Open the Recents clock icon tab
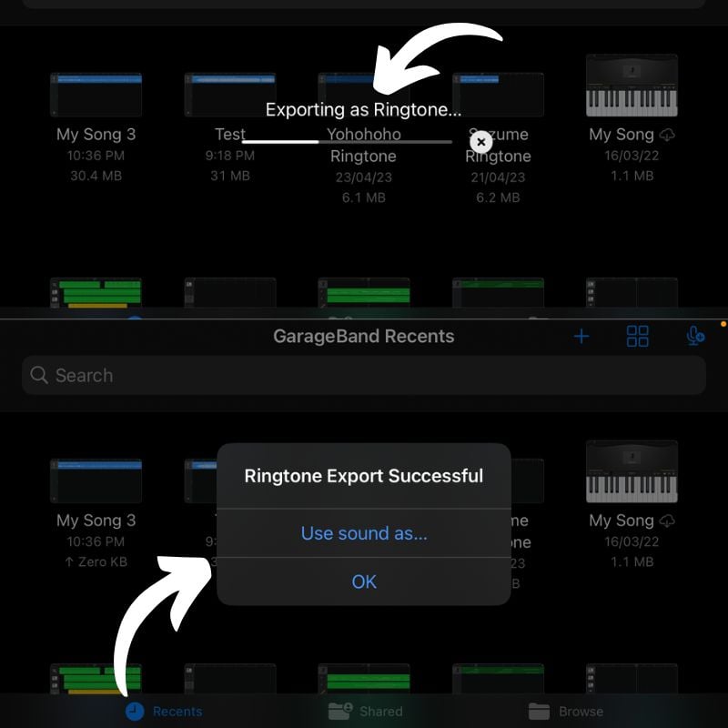The image size is (728, 728). tap(135, 711)
